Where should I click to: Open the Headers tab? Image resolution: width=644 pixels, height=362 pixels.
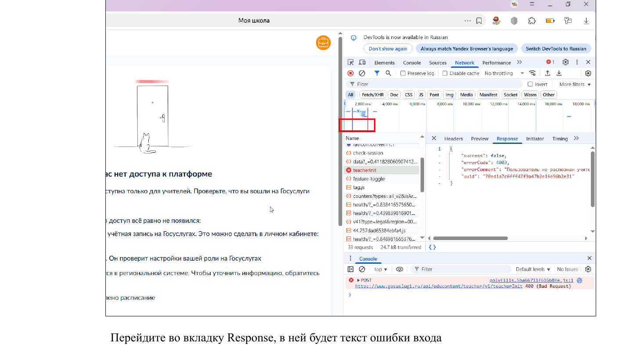(453, 139)
